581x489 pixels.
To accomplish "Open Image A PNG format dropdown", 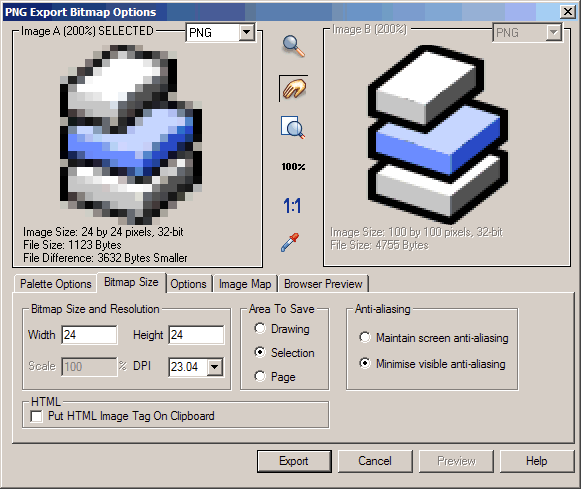I will tap(246, 33).
